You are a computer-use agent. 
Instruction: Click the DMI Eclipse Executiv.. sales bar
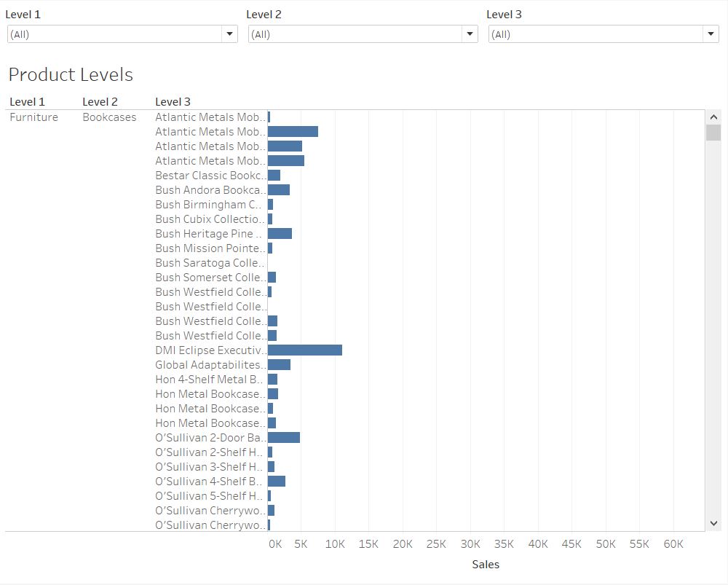[305, 350]
